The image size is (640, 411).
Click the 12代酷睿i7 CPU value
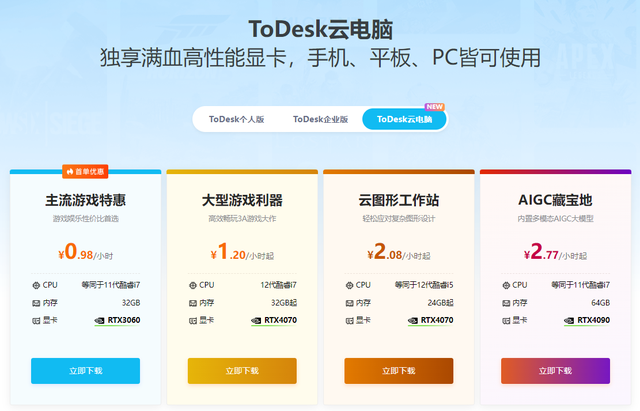pos(278,285)
